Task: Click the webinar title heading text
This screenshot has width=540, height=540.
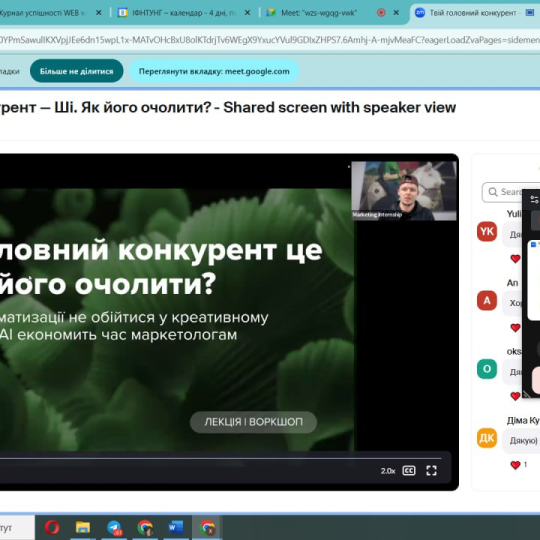Action: [x=228, y=107]
